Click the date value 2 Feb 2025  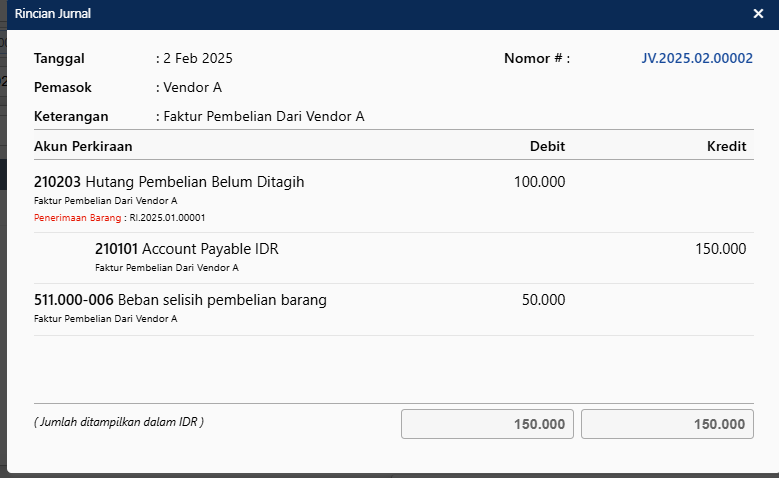click(198, 58)
